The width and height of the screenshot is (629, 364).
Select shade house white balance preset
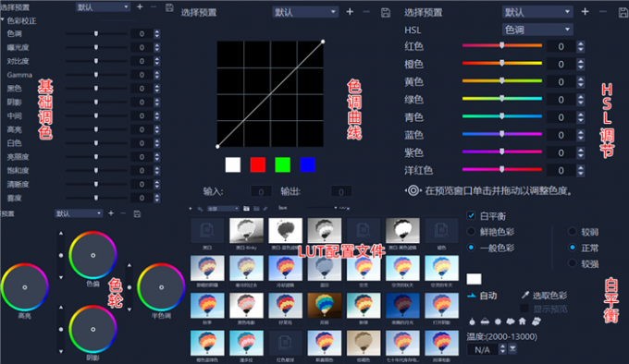523,322
